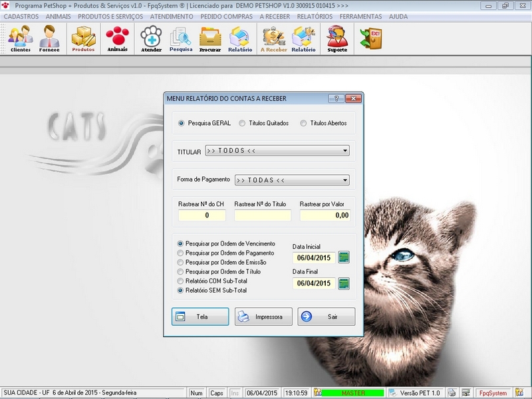
Task: Click the network computer icon in status bar
Action: (x=466, y=392)
